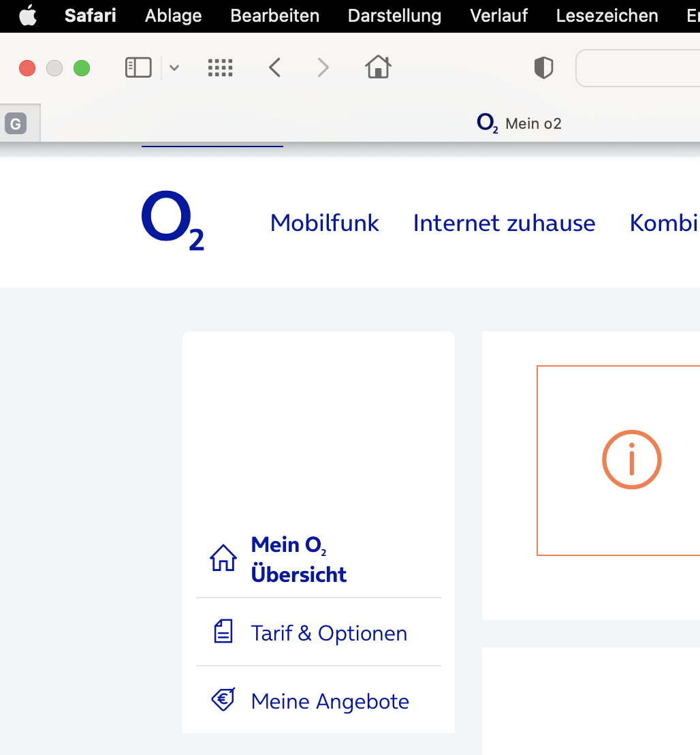The height and width of the screenshot is (755, 700).
Task: Switch to the Mein o2 tab
Action: coord(520,123)
